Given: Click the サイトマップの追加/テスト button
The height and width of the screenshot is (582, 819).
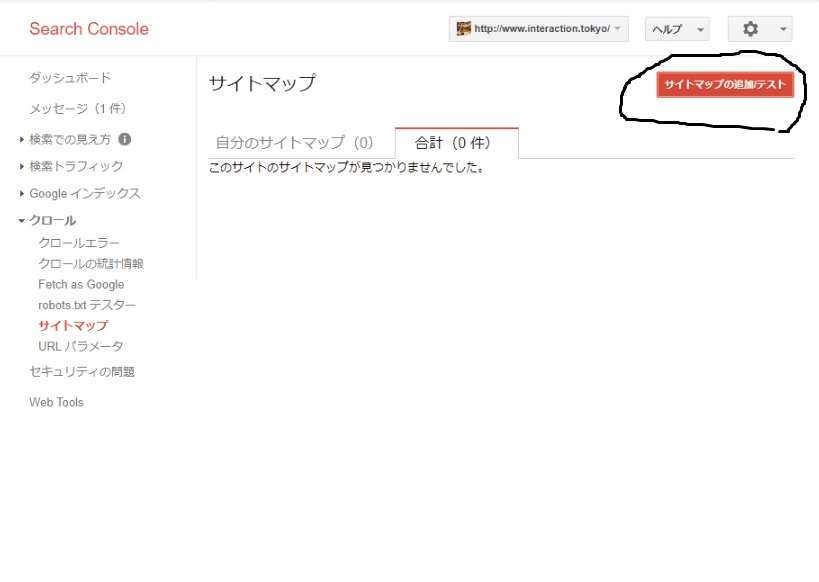Looking at the screenshot, I should 725,85.
